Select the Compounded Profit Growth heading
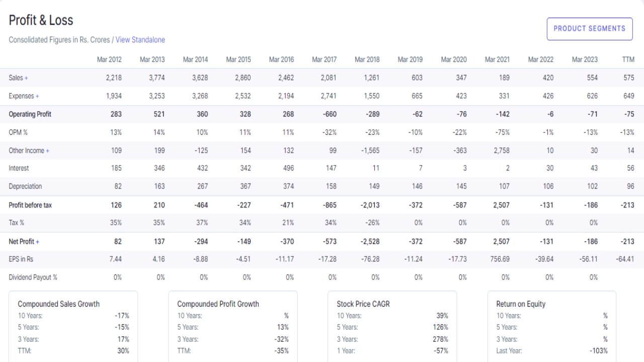 pyautogui.click(x=218, y=304)
